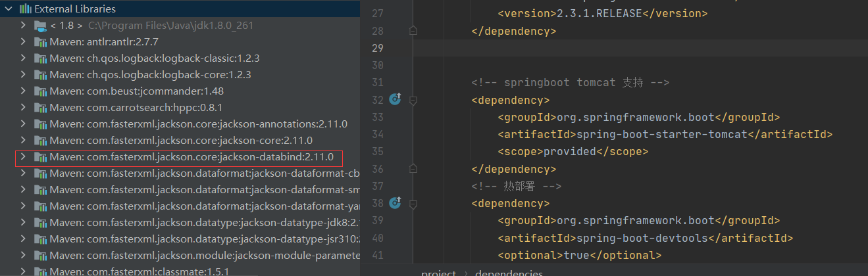Expand the < 1.8 > JDK node
Viewport: 868px width, 276px height.
click(24, 26)
